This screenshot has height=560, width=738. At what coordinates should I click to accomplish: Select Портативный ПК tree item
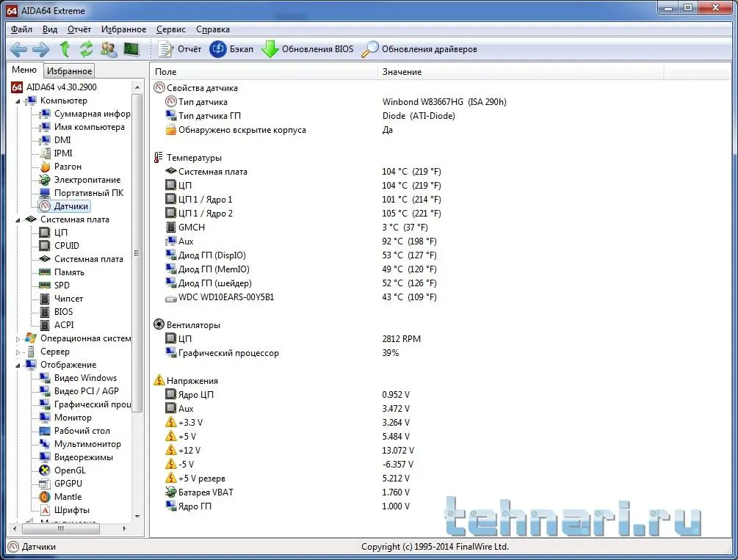coord(82,193)
